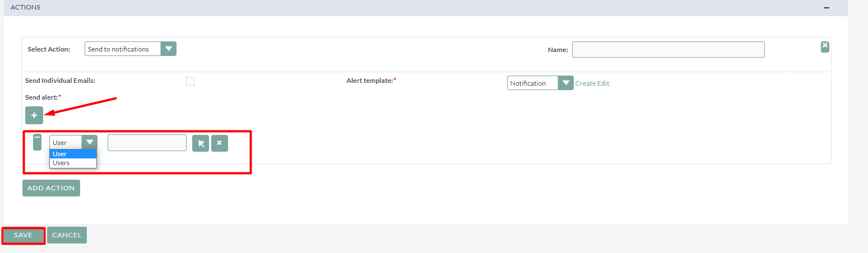This screenshot has height=253, width=868.
Task: Enable the Send Individual Emails checkbox
Action: click(190, 81)
